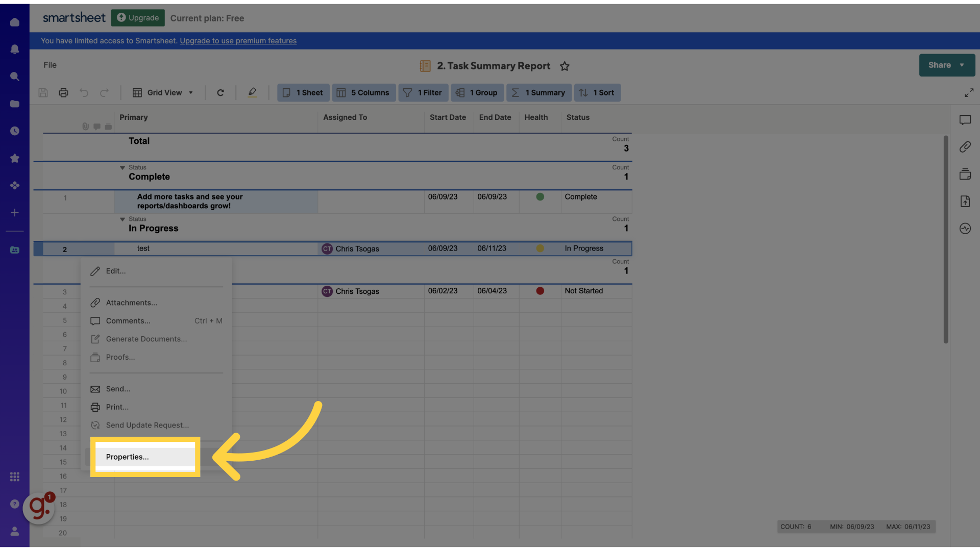Open the Share button dropdown arrow
This screenshot has width=980, height=551.
pyautogui.click(x=962, y=65)
